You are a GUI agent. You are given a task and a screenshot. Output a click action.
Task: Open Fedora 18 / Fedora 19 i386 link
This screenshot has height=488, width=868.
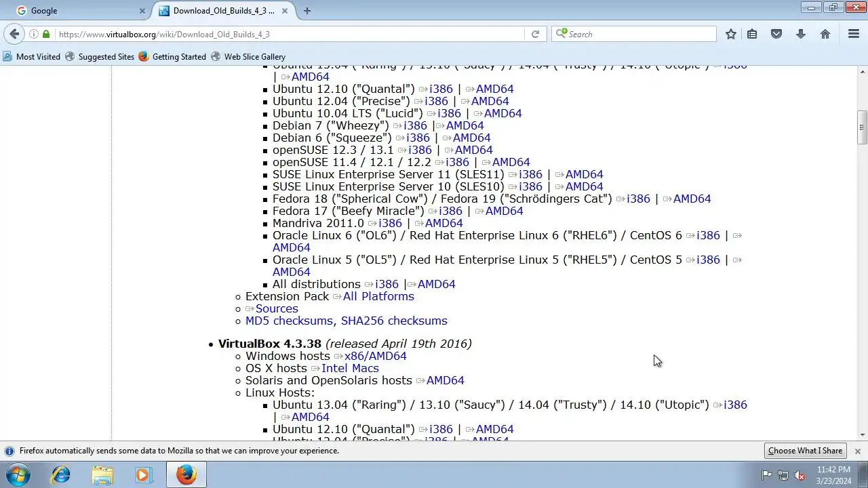coord(638,199)
